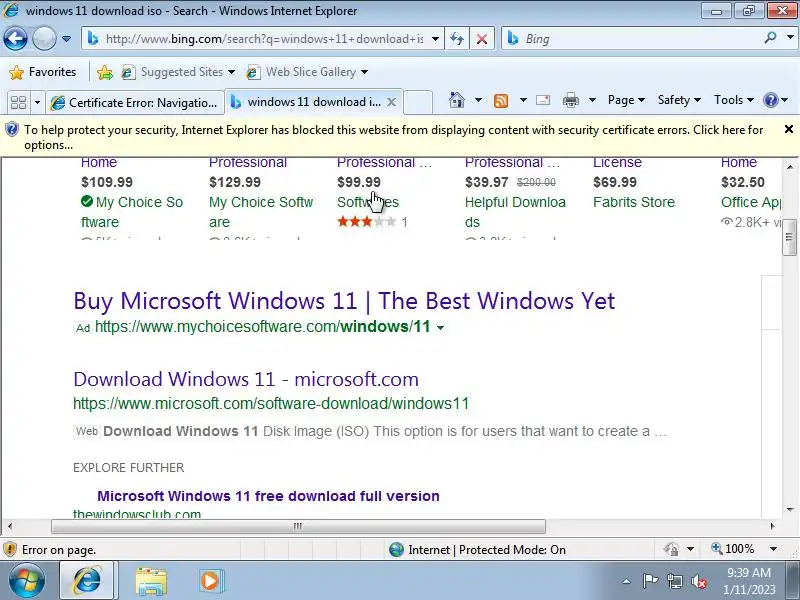Open the Page menu

[626, 100]
